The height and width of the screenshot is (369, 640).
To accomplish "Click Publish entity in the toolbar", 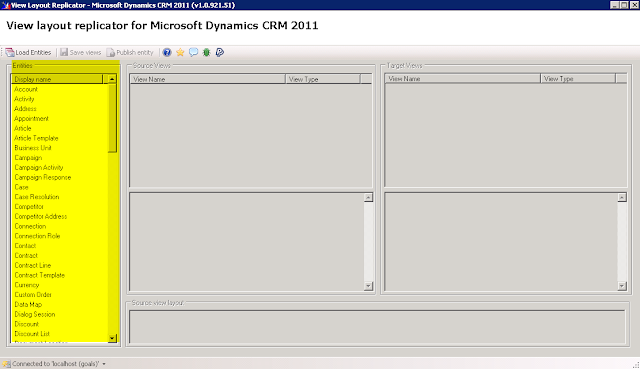I will (x=130, y=53).
